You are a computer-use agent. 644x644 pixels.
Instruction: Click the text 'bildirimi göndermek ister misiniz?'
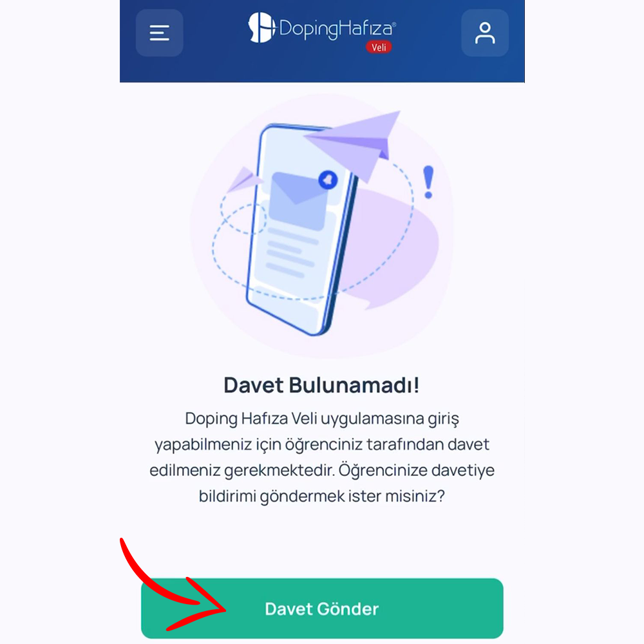pyautogui.click(x=321, y=496)
